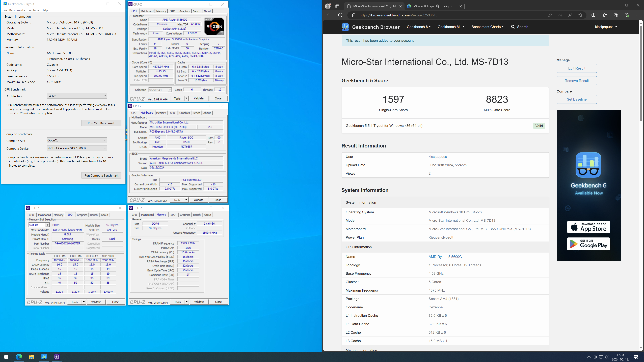Click Run CPU Benchmark button
The height and width of the screenshot is (362, 644).
101,123
